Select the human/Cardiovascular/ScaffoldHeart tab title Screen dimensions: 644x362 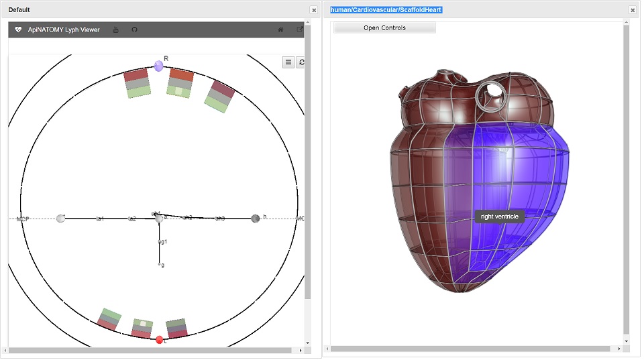tap(386, 10)
